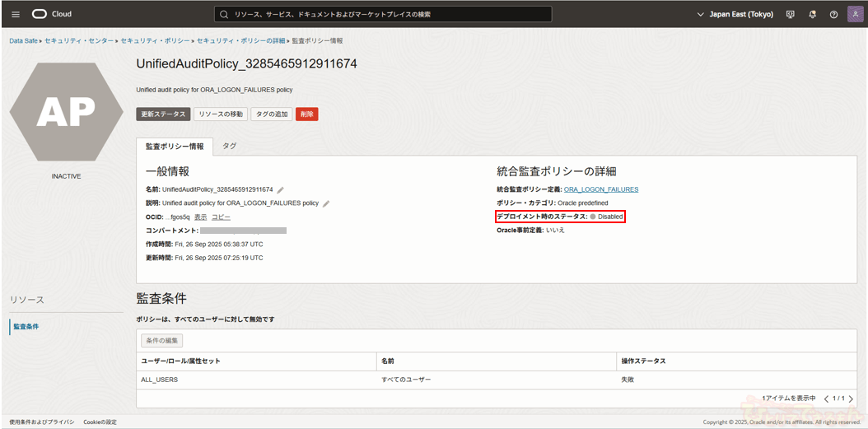Click the コピー link next to OCID

click(x=221, y=217)
